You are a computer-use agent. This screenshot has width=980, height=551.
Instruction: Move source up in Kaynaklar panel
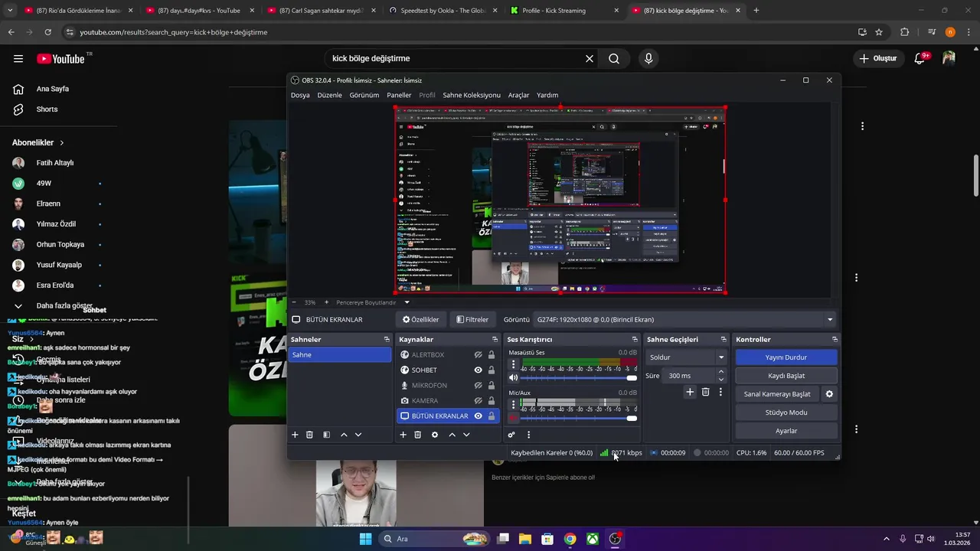coord(452,435)
